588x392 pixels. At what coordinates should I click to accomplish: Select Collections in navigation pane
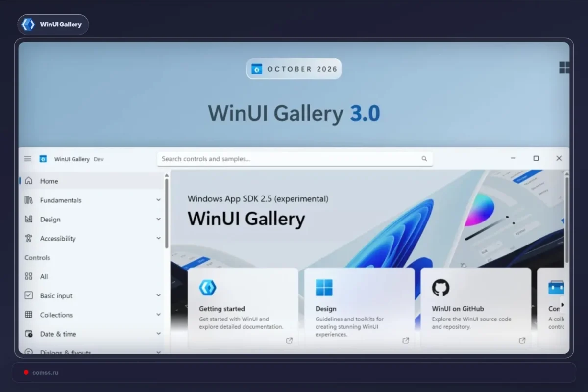(91, 315)
